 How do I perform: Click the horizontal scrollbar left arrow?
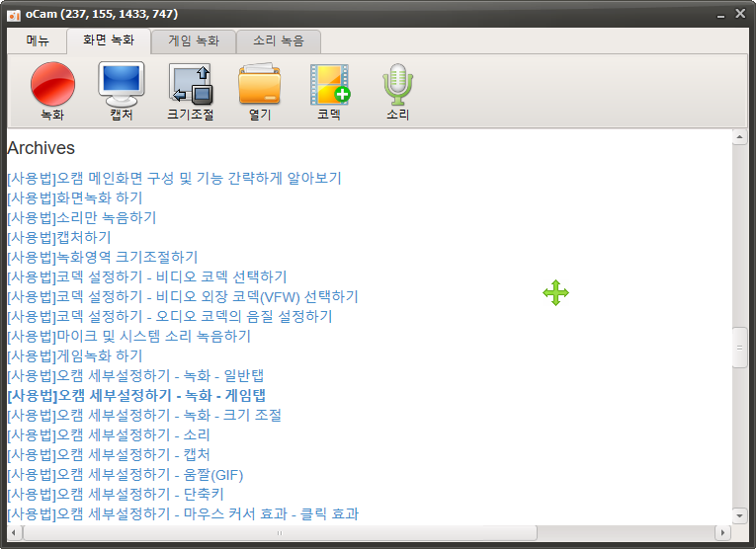pyautogui.click(x=14, y=532)
